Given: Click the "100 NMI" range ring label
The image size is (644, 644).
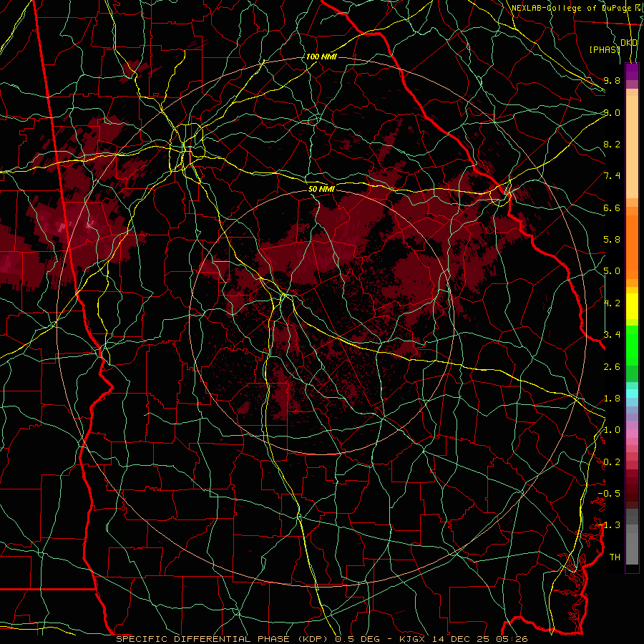Looking at the screenshot, I should click(x=321, y=57).
